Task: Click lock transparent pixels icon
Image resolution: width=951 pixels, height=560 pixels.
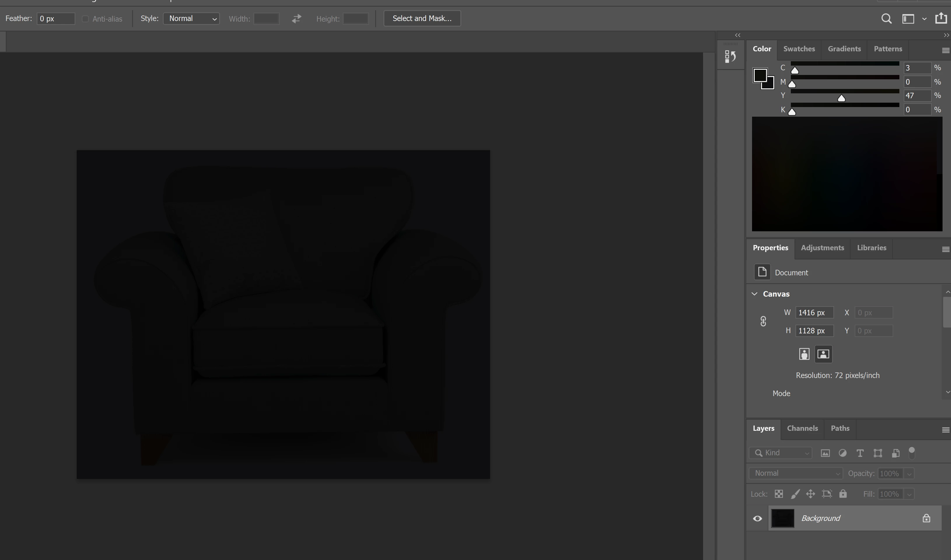Action: click(779, 494)
